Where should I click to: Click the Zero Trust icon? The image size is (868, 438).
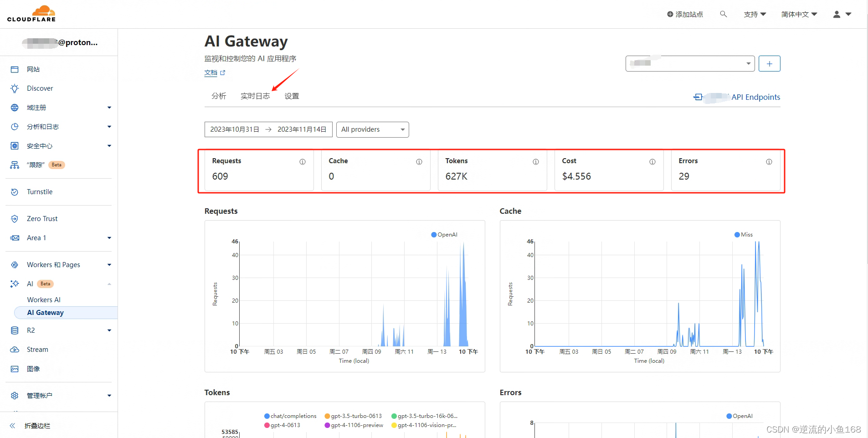(15, 219)
